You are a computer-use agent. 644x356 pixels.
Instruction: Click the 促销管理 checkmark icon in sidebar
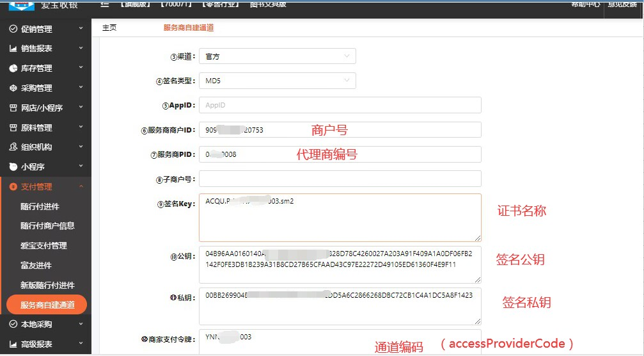click(x=13, y=29)
